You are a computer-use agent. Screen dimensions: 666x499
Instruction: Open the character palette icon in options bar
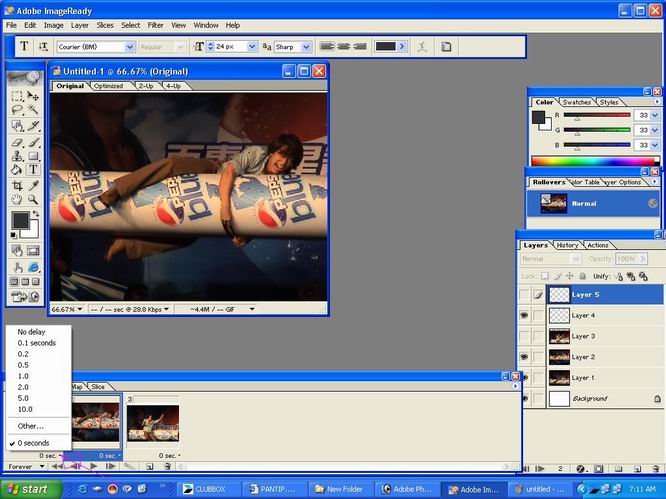446,47
